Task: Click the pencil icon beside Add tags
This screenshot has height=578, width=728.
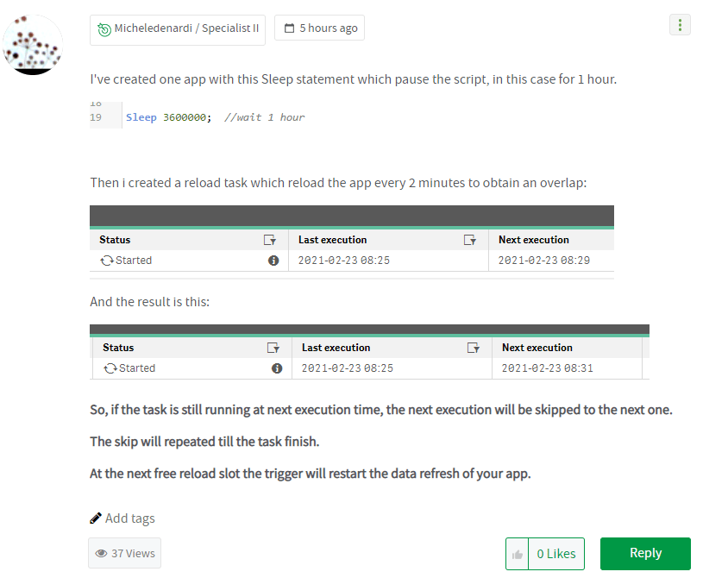Action: coord(96,518)
